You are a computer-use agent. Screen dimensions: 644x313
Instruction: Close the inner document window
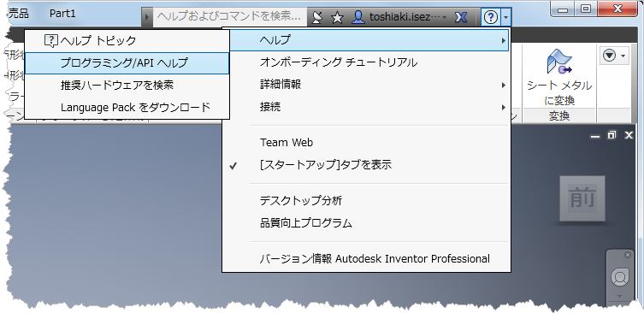pos(629,135)
